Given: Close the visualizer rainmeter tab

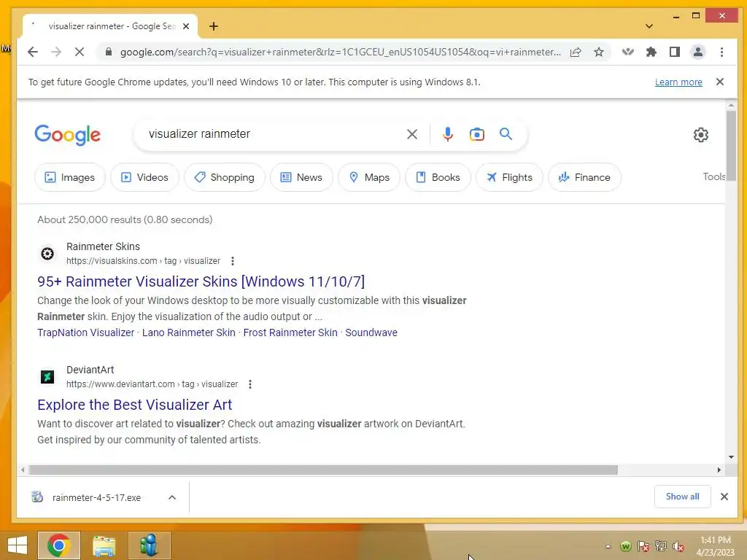Looking at the screenshot, I should pos(186,26).
